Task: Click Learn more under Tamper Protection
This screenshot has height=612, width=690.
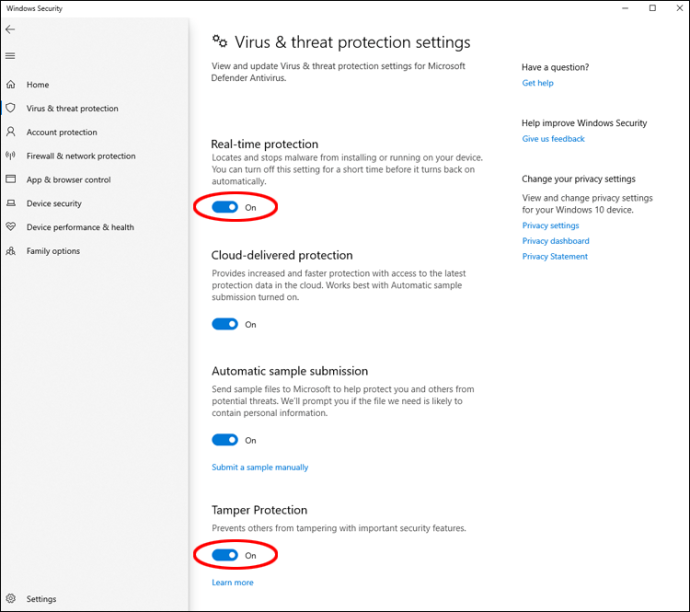Action: (232, 583)
